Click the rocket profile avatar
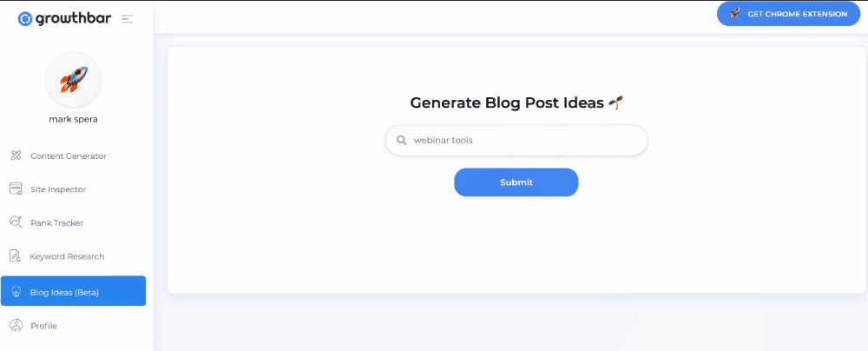Image resolution: width=868 pixels, height=351 pixels. click(x=73, y=79)
